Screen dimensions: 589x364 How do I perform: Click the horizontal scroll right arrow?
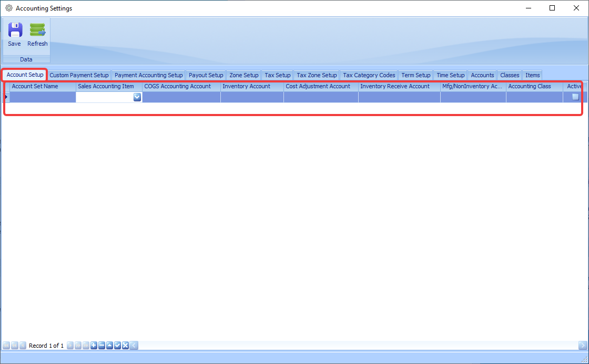pos(583,345)
